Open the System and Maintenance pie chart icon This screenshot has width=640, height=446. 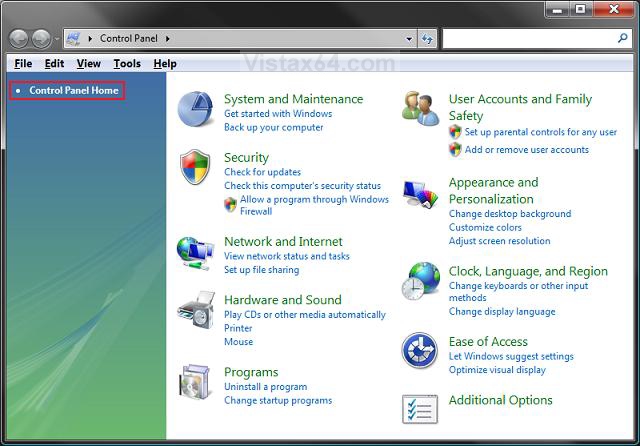(196, 109)
